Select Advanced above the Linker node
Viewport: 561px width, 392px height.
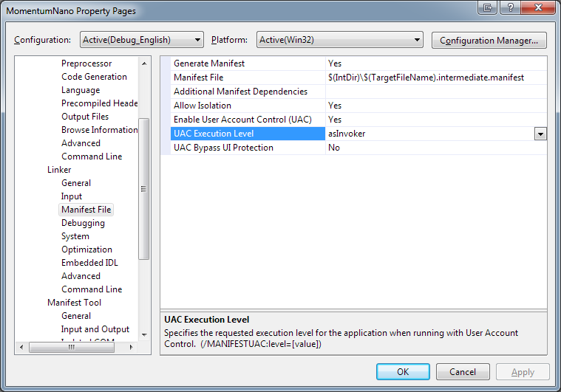coord(81,143)
